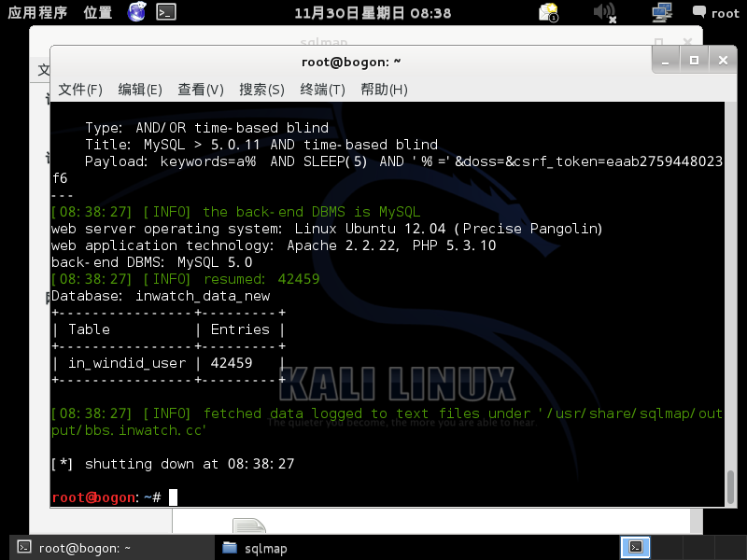This screenshot has height=560, width=747.
Task: Open the 位置 places menu
Action: (98, 12)
